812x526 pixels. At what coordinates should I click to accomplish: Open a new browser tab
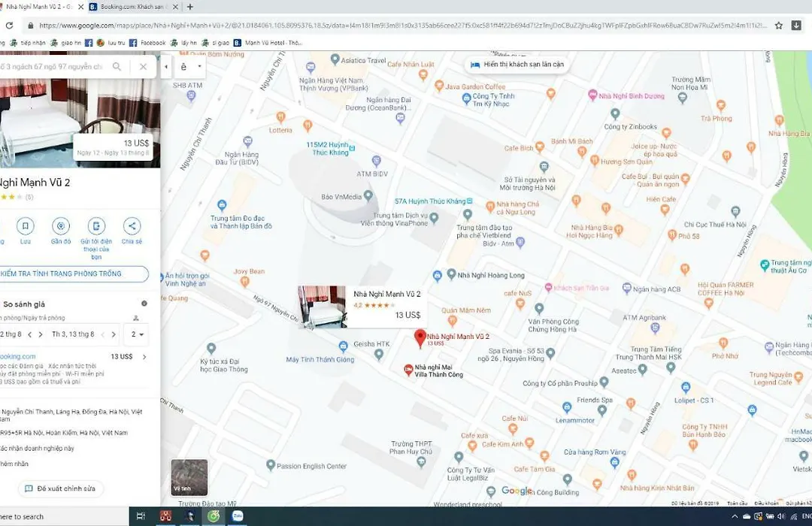pos(190,7)
